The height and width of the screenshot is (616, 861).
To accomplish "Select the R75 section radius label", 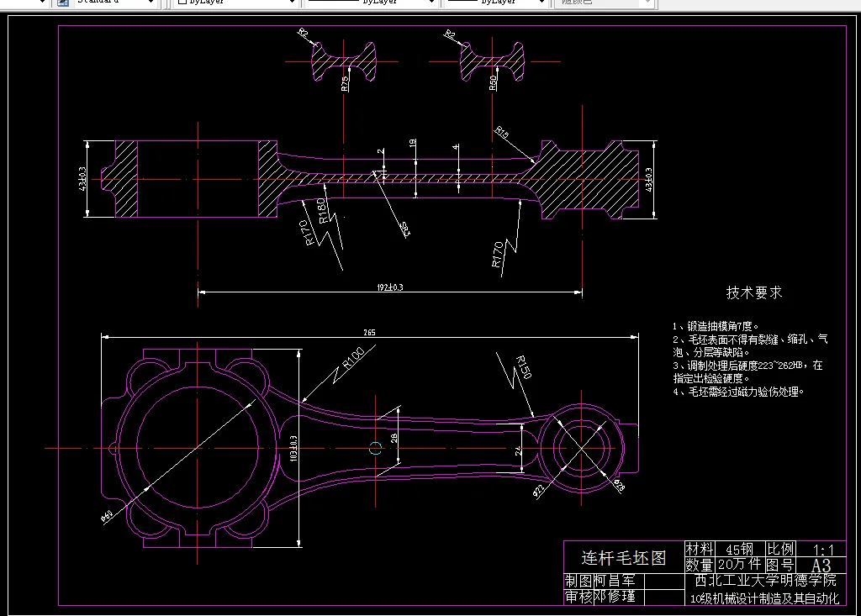I will [x=344, y=83].
